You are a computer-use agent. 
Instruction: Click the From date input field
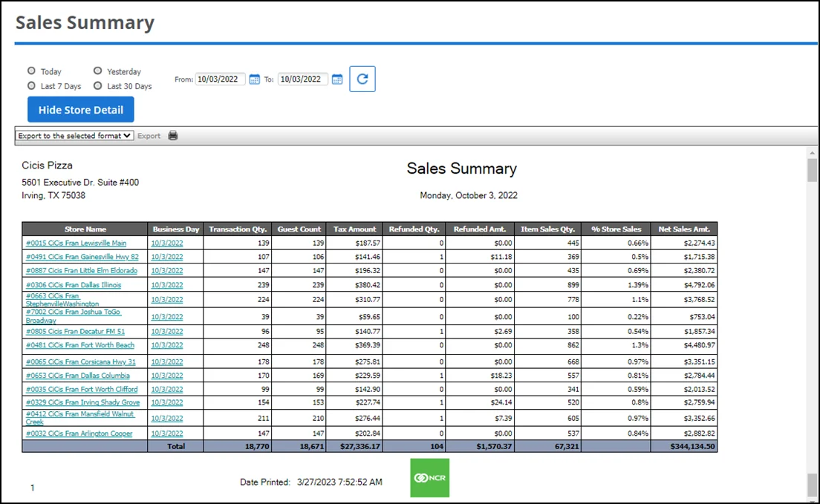220,79
